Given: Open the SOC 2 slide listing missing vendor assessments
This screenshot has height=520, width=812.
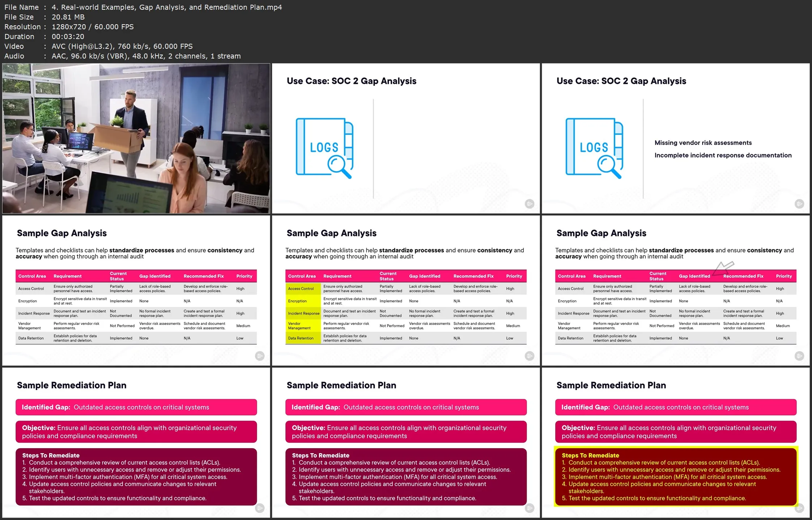Looking at the screenshot, I should [x=676, y=138].
